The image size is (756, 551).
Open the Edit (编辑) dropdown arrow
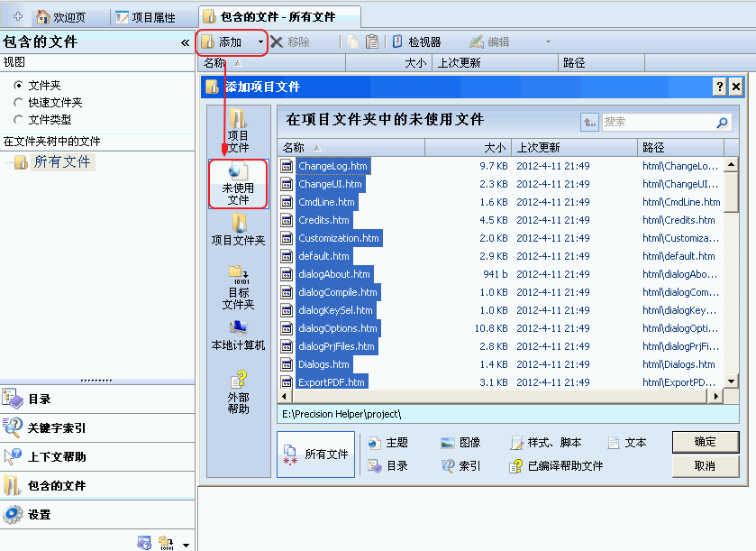pos(548,42)
